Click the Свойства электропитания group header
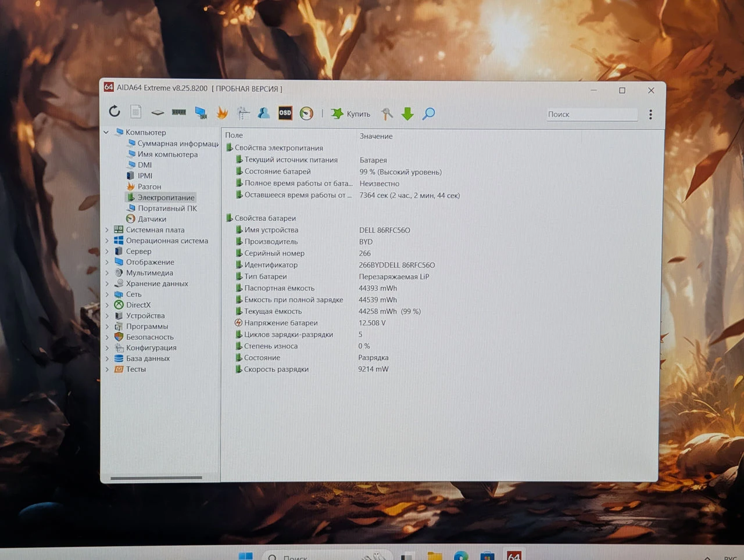Viewport: 744px width, 560px height. [x=274, y=148]
